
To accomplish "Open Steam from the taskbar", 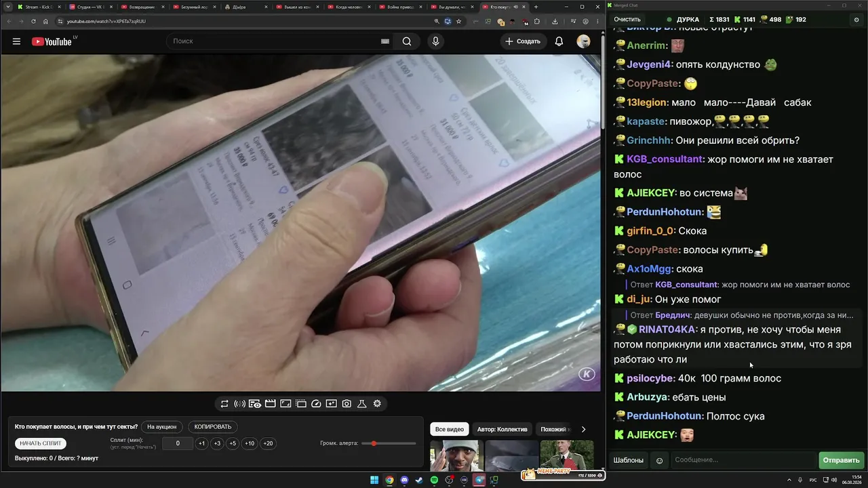I will (x=420, y=481).
